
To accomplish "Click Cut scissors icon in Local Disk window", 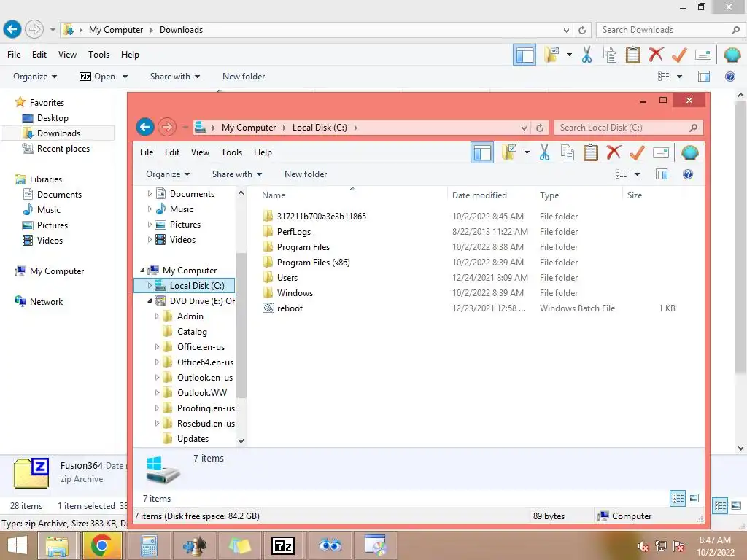I will (x=544, y=153).
